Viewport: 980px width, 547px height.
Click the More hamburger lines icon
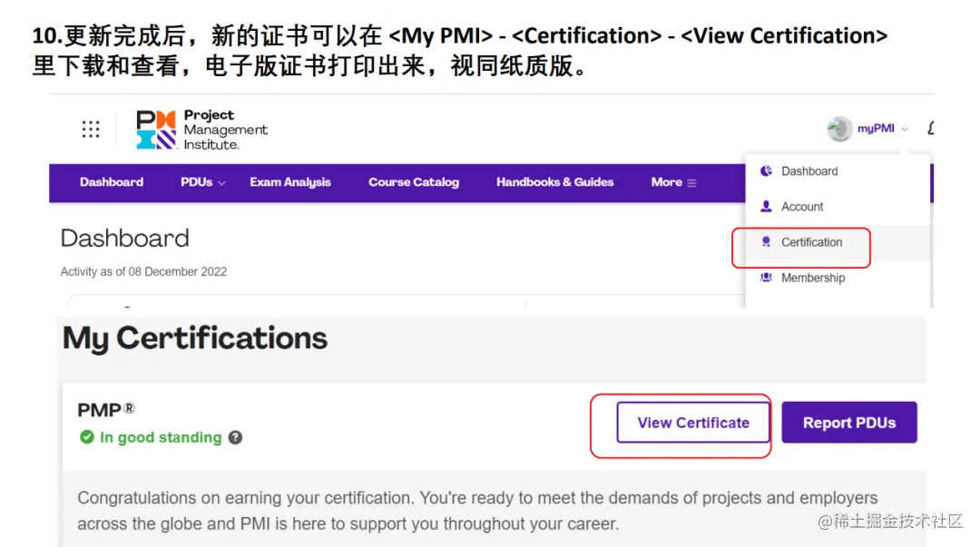pos(691,183)
